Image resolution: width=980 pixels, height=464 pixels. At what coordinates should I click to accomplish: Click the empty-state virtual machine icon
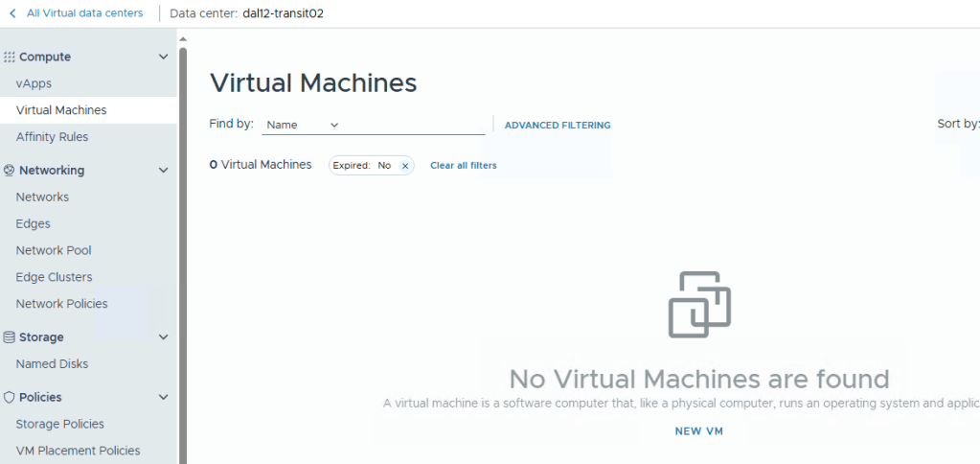(x=698, y=304)
